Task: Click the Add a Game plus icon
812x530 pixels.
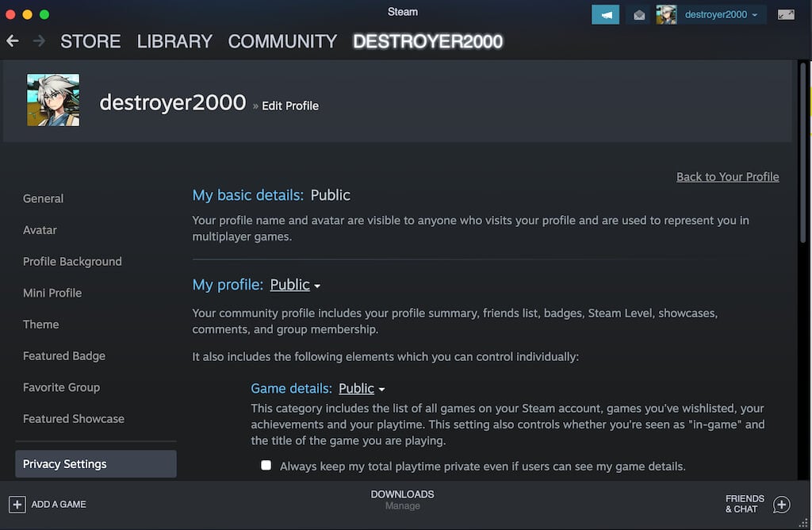Action: (17, 504)
